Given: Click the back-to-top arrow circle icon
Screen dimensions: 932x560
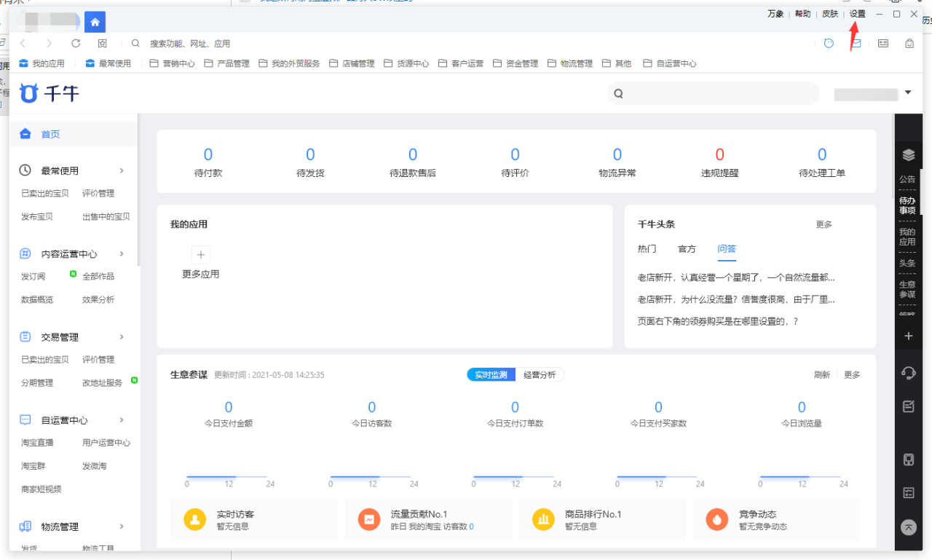Looking at the screenshot, I should [908, 527].
